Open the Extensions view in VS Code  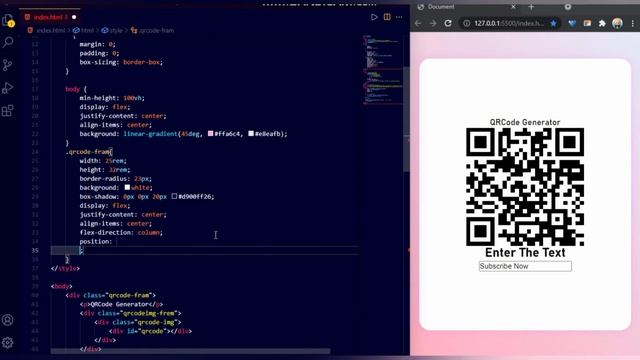(x=8, y=111)
